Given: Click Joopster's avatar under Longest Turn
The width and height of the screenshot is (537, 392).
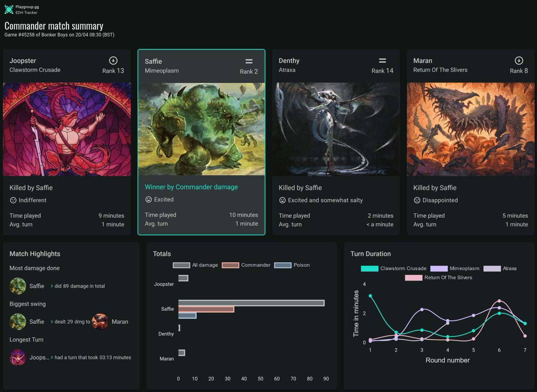Looking at the screenshot, I should coord(18,358).
